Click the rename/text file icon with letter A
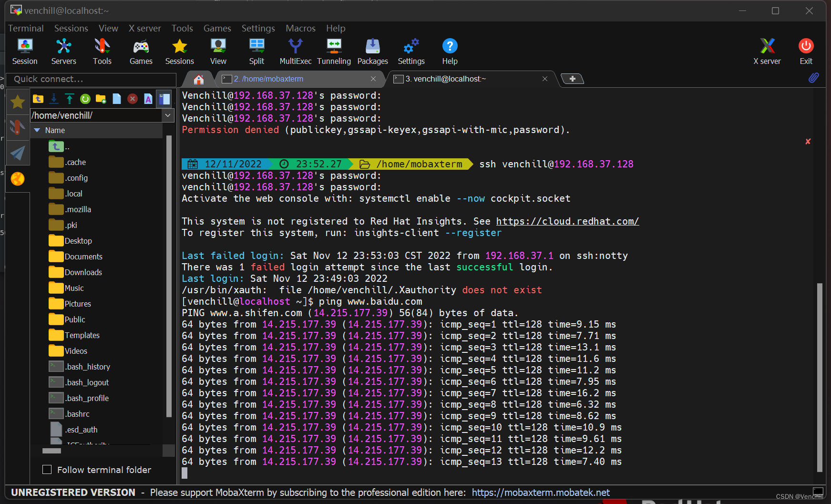Screen dimensions: 831x504 click(148, 99)
